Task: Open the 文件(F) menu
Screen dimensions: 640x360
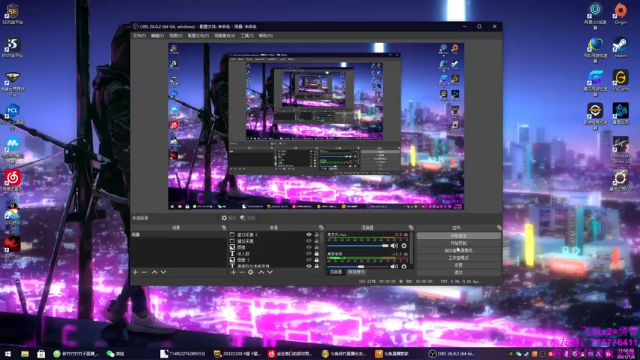Action: (x=139, y=36)
